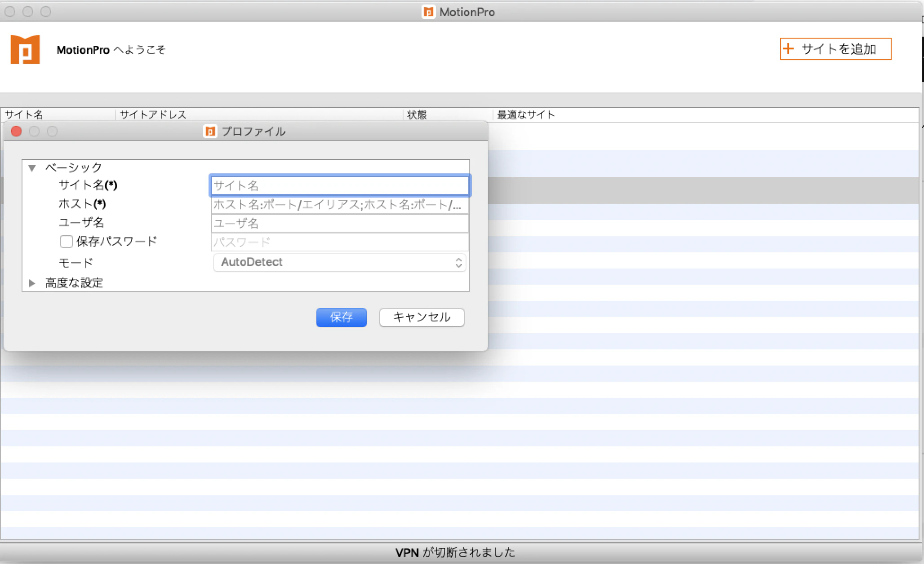Click the MotionPro orange logo icon

pos(25,49)
